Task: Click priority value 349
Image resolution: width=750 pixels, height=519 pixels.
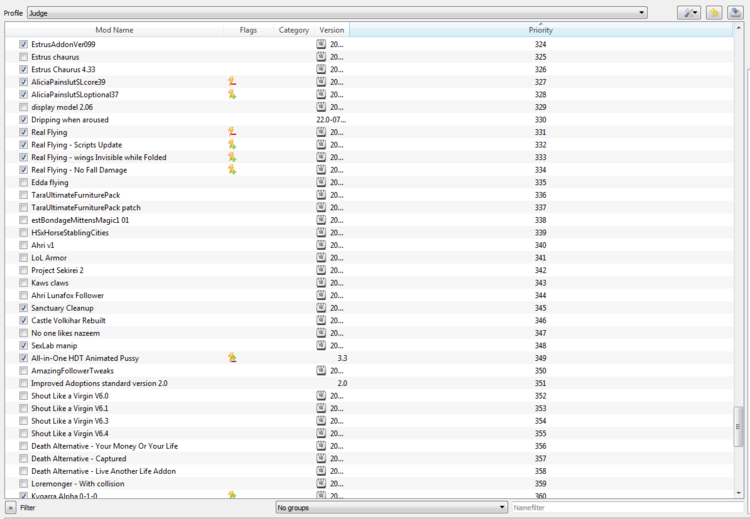Action: 540,358
